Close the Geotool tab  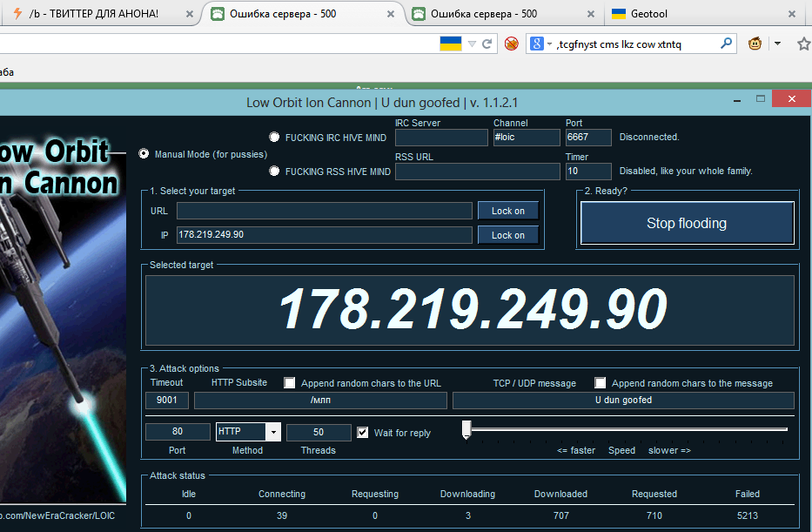[x=792, y=15]
